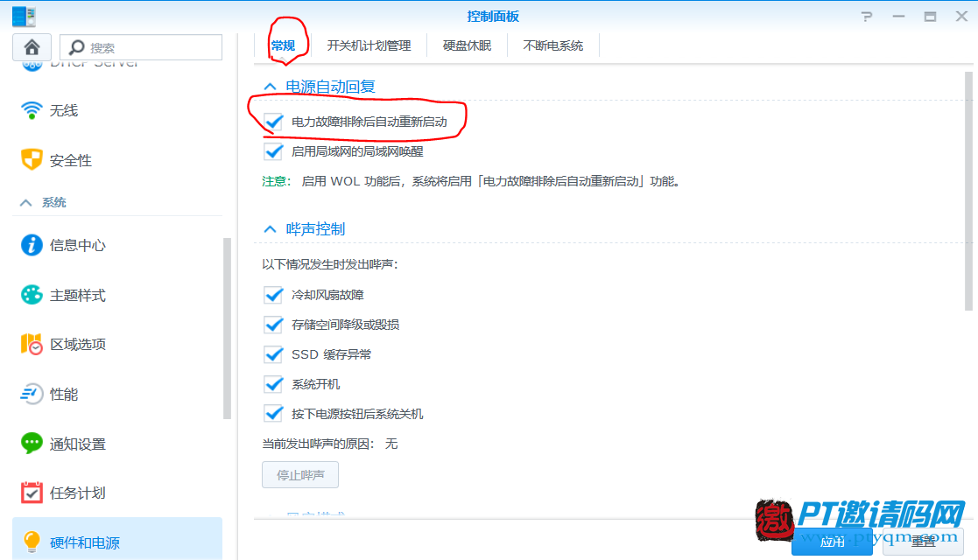978x560 pixels.
Task: Toggle the storage degraded (存储空间降级或毁损) beep checkbox
Action: click(x=273, y=325)
